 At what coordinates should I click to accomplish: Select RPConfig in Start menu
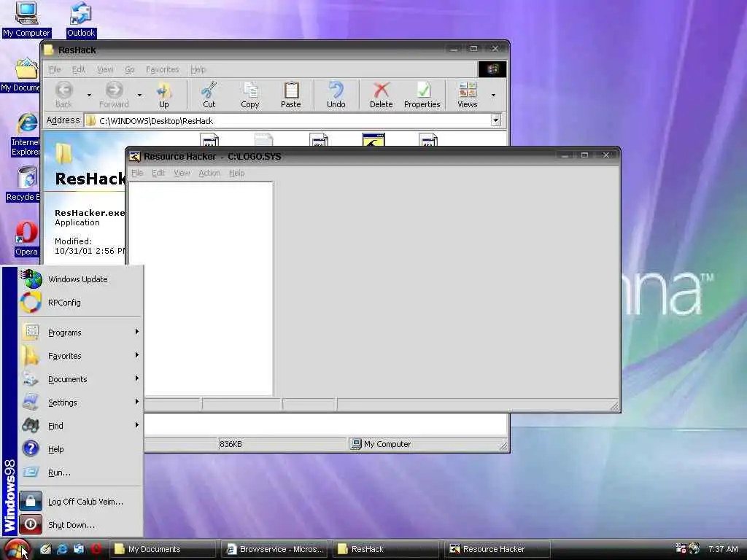(x=81, y=303)
